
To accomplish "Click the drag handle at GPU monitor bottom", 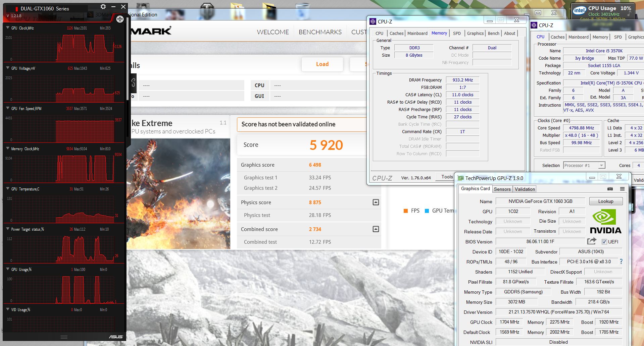I will 64,337.
